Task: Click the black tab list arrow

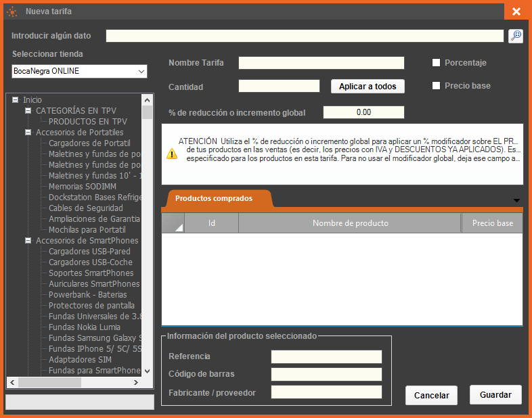Action: click(x=516, y=200)
